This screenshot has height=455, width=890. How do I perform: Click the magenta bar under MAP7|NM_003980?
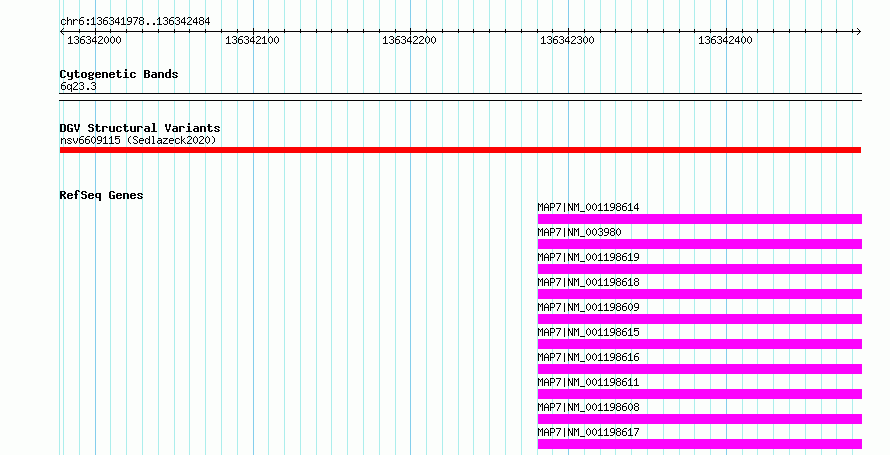point(700,244)
